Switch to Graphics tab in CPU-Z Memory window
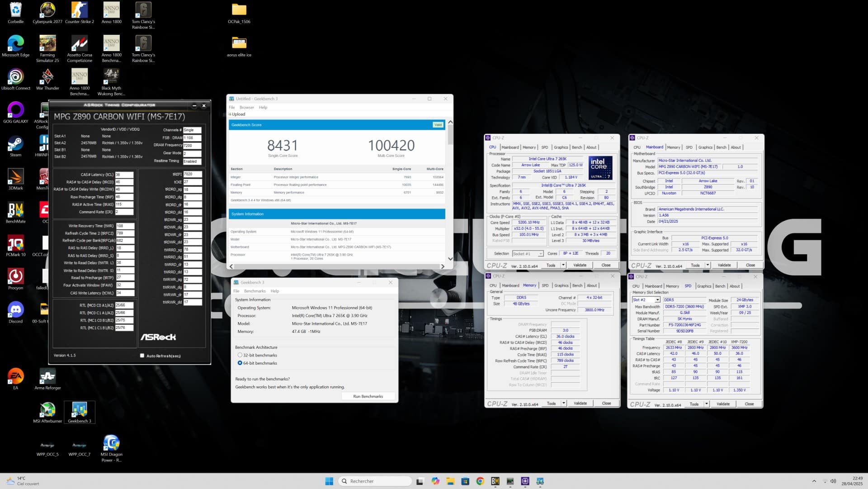The height and width of the screenshot is (489, 868). 561,286
